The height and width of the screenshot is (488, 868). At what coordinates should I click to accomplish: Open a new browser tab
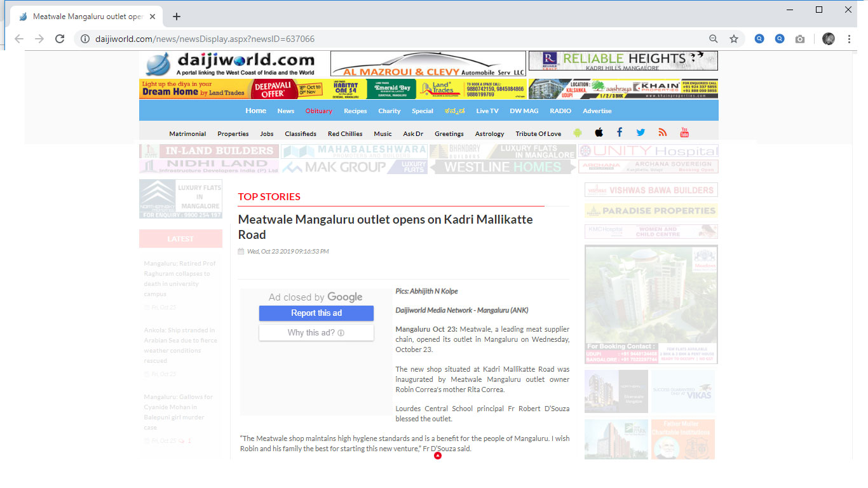(177, 17)
